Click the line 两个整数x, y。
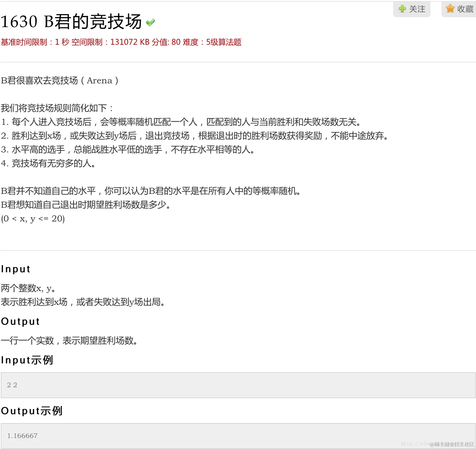The height and width of the screenshot is (449, 476). [28, 288]
